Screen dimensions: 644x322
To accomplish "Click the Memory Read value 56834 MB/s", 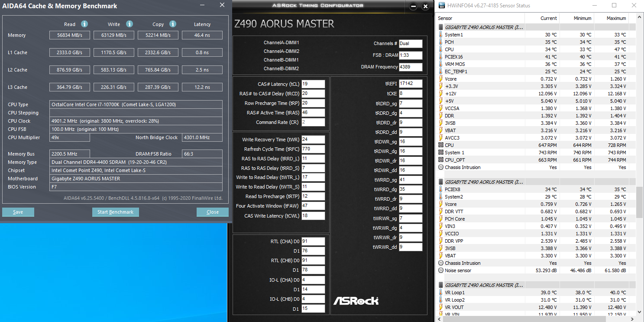I will 69,35.
